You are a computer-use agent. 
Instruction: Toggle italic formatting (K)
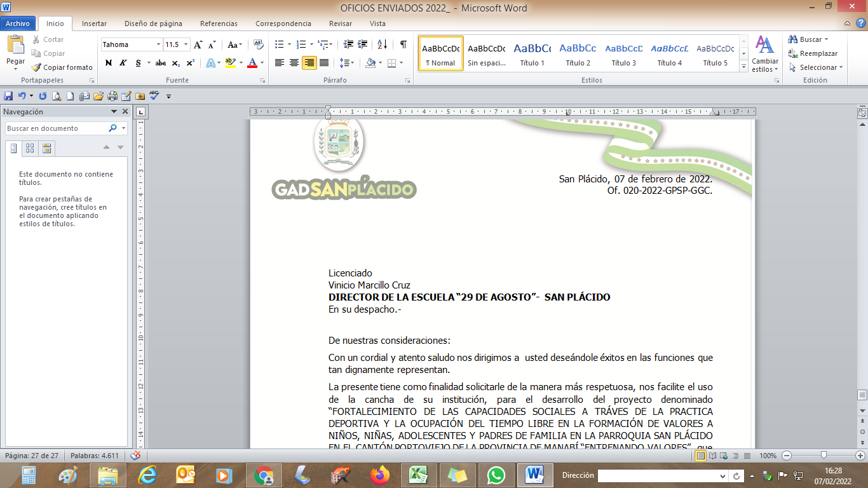[x=122, y=63]
